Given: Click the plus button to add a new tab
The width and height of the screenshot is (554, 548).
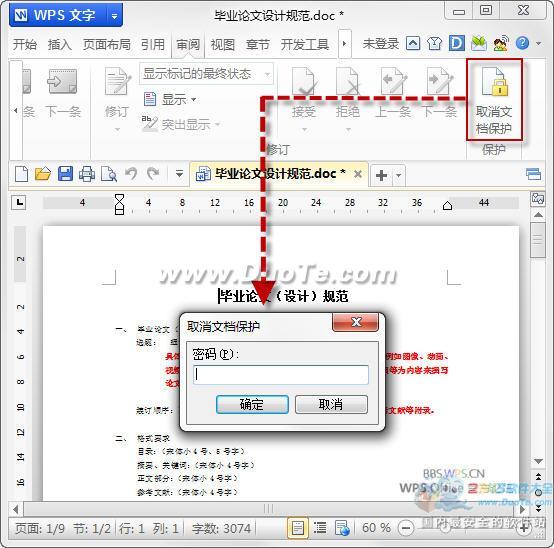Looking at the screenshot, I should click(x=382, y=175).
